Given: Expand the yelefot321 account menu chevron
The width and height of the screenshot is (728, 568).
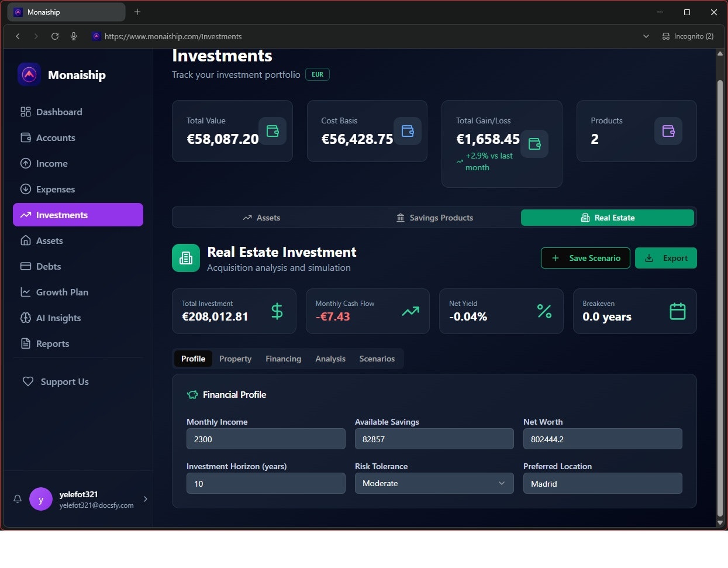Looking at the screenshot, I should [x=145, y=499].
